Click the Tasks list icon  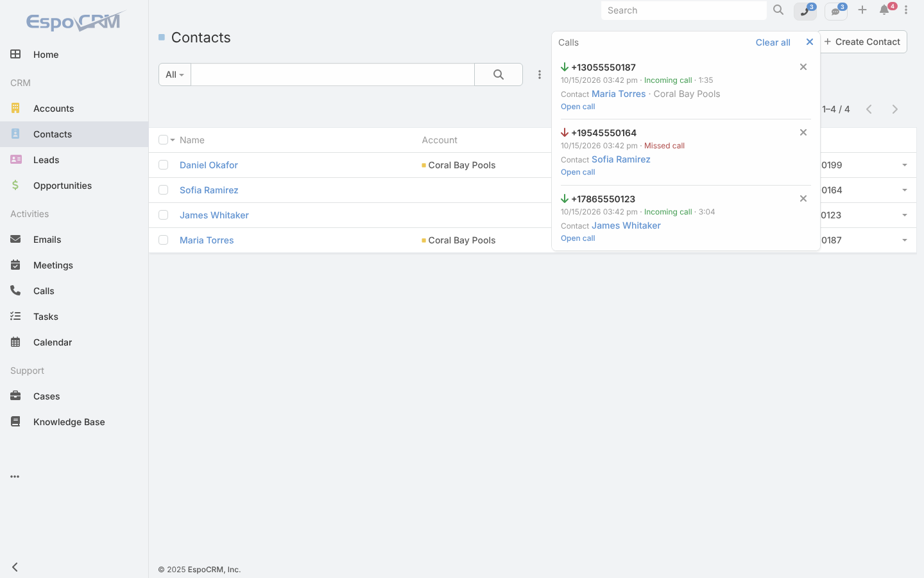point(15,317)
